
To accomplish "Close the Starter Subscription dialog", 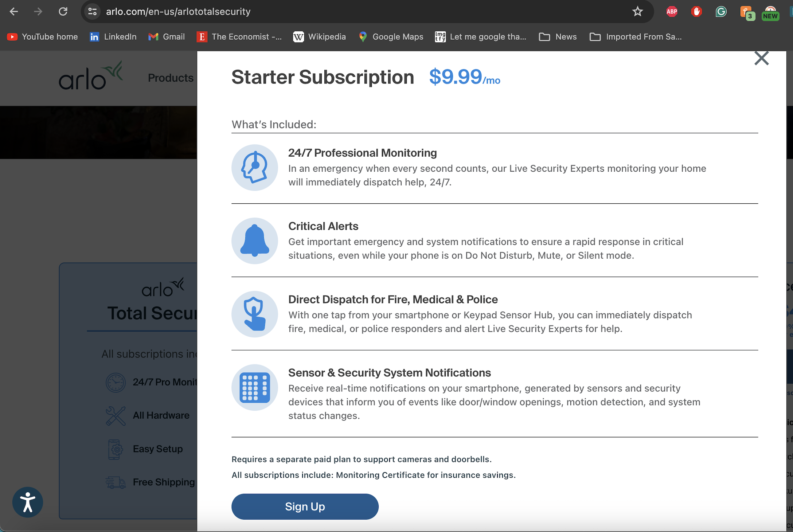I will (x=761, y=58).
